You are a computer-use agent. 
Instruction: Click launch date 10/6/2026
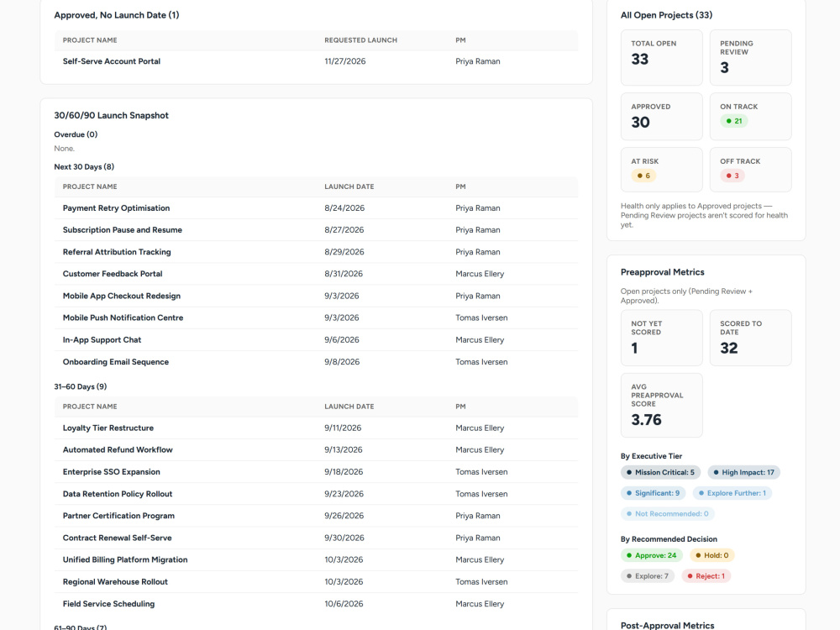(344, 604)
